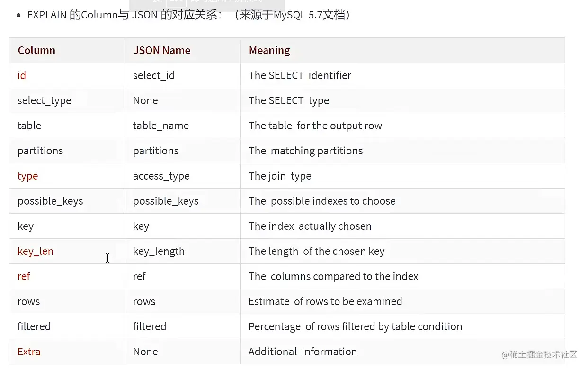Click the 'JSON Name' table header
This screenshot has width=588, height=370.
pyautogui.click(x=161, y=50)
